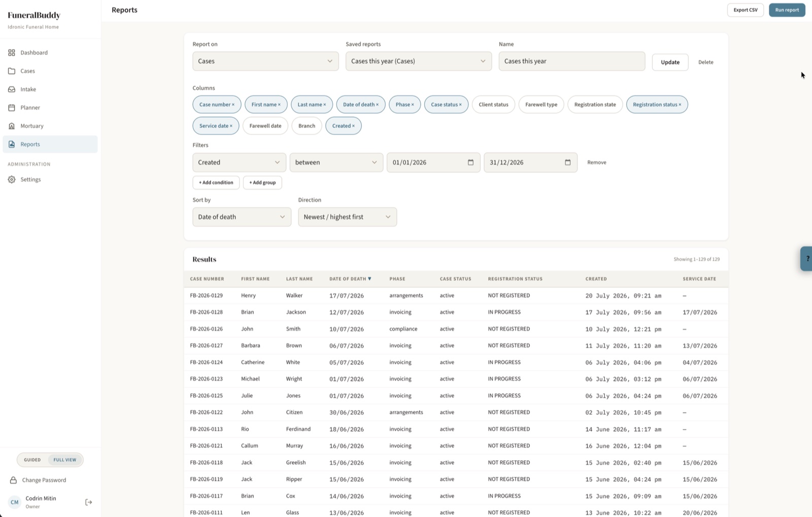The width and height of the screenshot is (812, 517).
Task: Click the Change Password lock icon
Action: [x=13, y=480]
